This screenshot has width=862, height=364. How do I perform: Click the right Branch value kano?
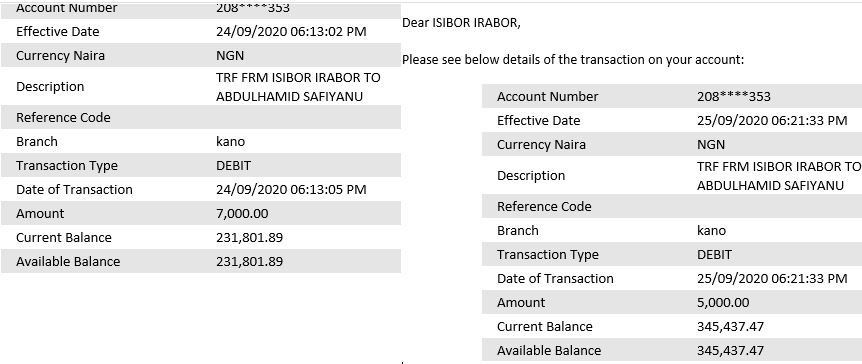click(711, 230)
